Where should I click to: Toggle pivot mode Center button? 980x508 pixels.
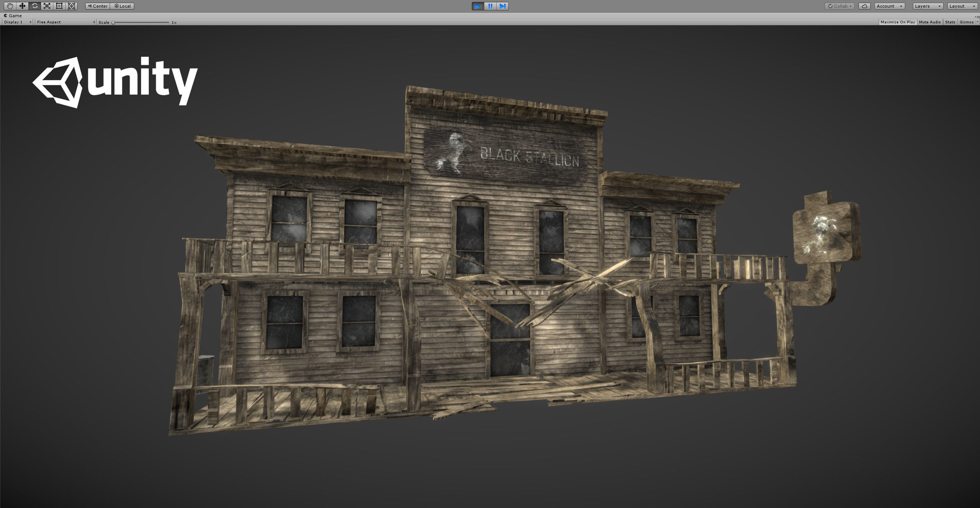click(x=98, y=6)
